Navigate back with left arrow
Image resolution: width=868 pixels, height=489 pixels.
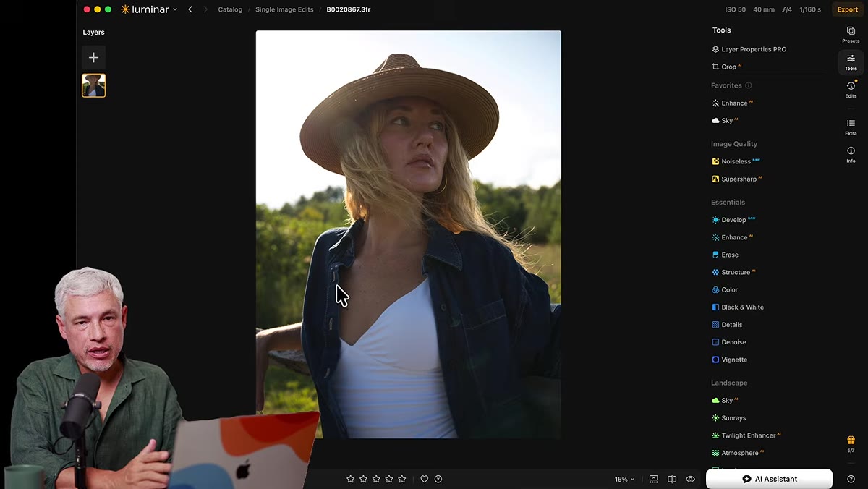190,9
